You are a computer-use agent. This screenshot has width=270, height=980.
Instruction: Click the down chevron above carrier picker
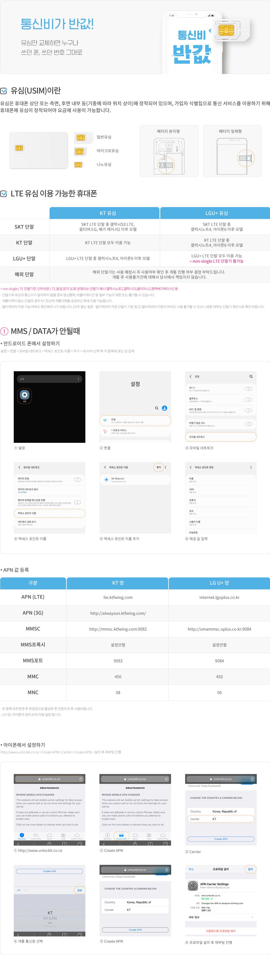[x=25, y=890]
